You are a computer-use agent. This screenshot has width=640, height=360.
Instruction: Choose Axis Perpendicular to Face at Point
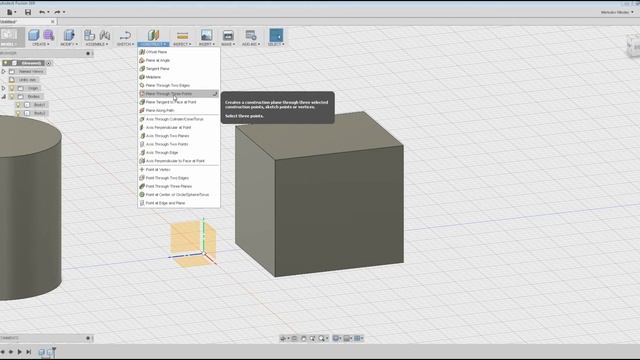179,161
